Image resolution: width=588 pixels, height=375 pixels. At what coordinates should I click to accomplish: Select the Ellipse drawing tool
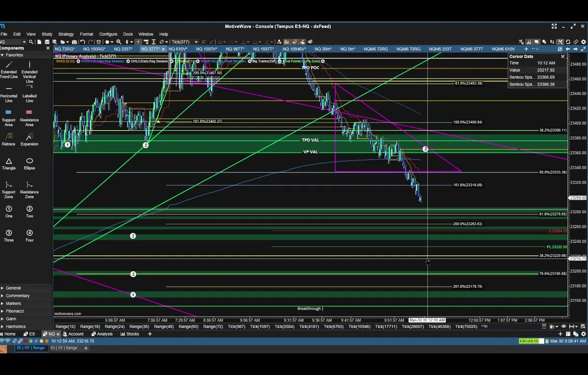(x=29, y=164)
